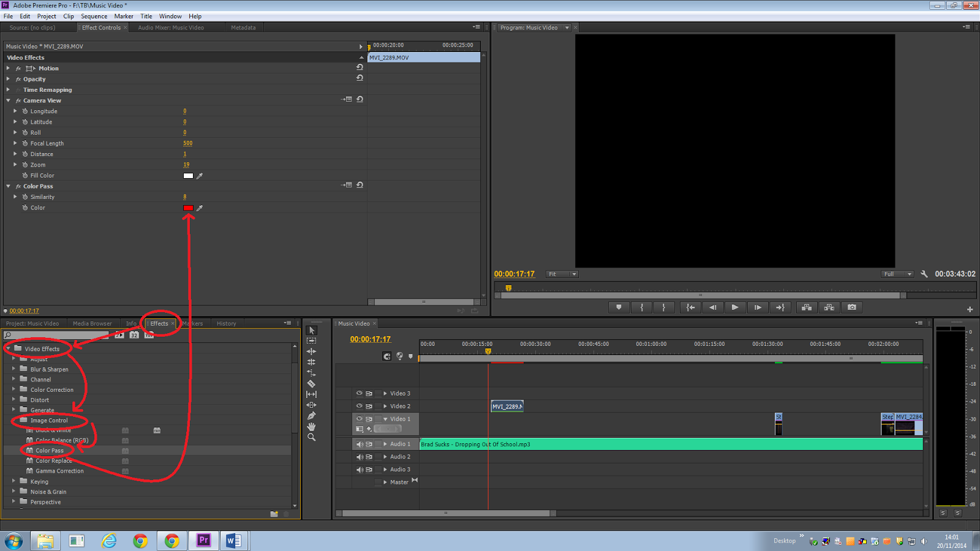Go to In point
980x551 pixels.
[690, 307]
